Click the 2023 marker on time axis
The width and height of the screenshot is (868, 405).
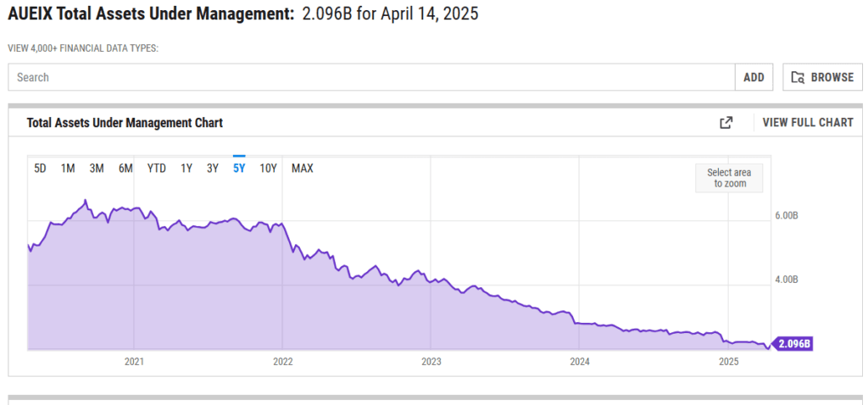pyautogui.click(x=431, y=362)
